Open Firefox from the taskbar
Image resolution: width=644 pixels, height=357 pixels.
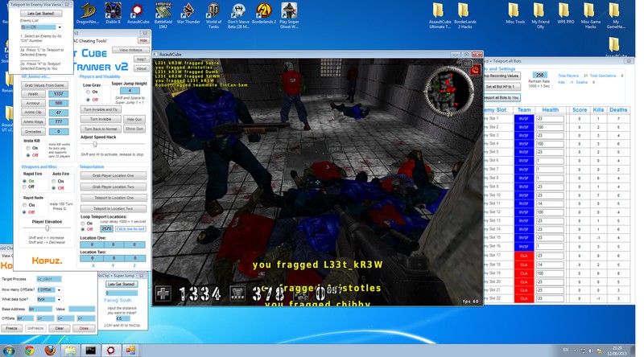pyautogui.click(x=50, y=351)
